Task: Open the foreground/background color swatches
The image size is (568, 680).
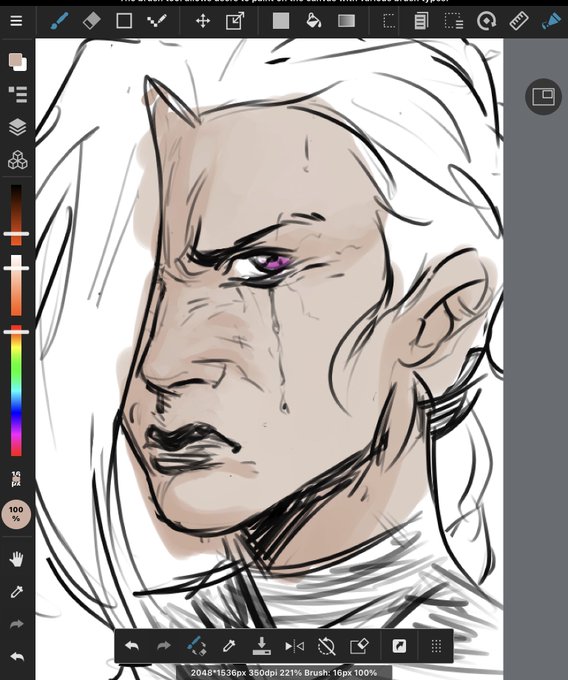Action: click(18, 62)
